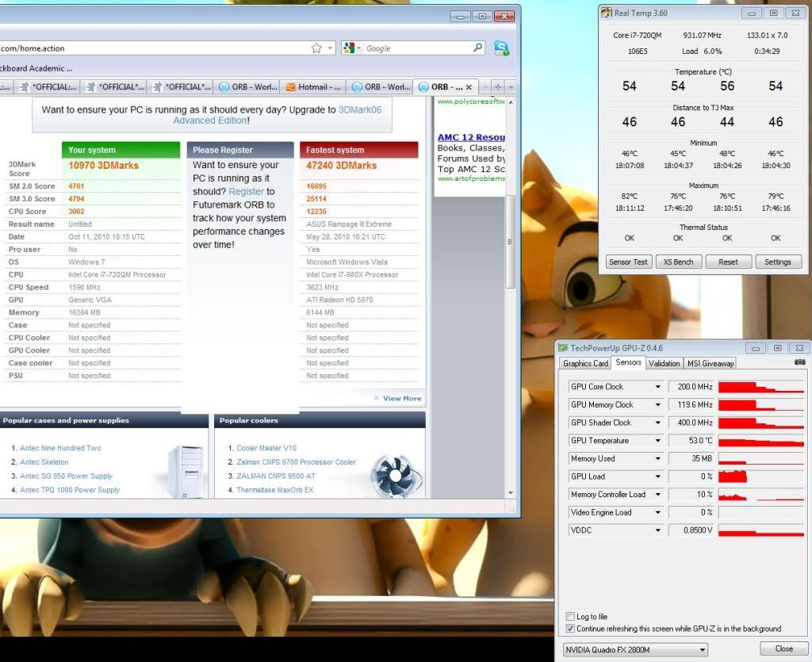Open Zalman CNPS 9700 Processor Cooler link
812x662 pixels.
(297, 462)
